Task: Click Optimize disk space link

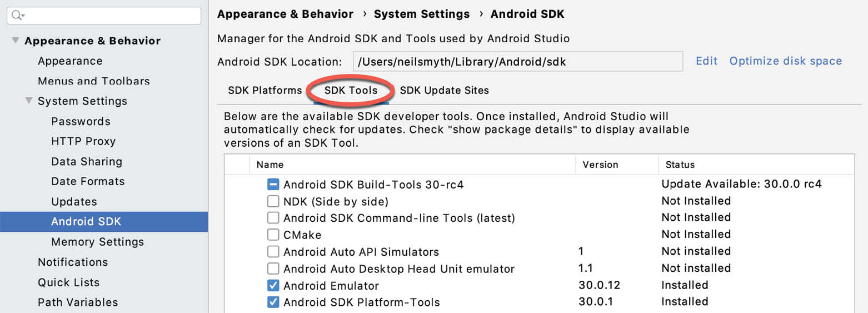Action: [786, 61]
